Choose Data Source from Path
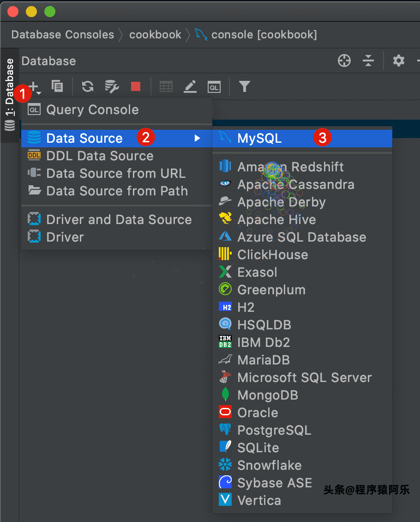Viewport: 420px width, 522px height. click(116, 191)
